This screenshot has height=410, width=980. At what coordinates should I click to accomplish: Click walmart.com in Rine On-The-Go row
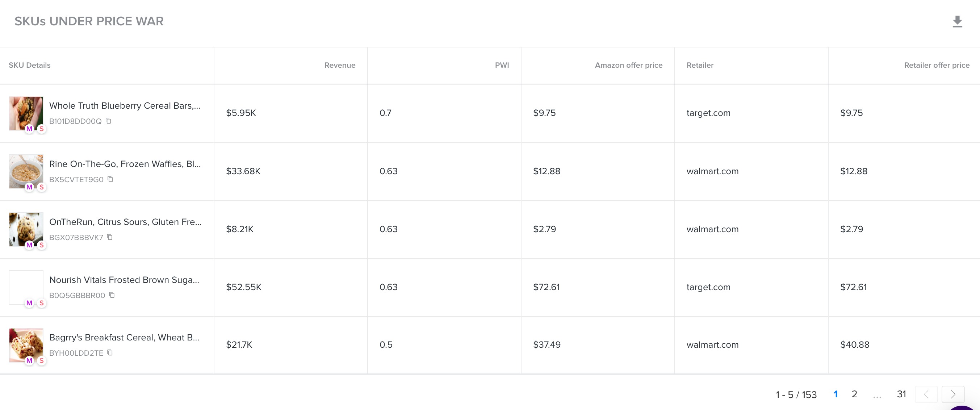(x=713, y=171)
